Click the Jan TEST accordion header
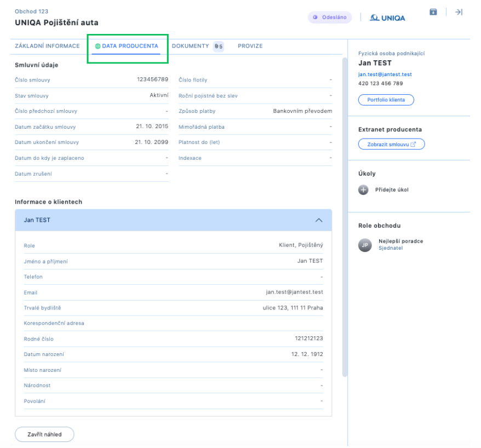The width and height of the screenshot is (481, 448). [164, 220]
